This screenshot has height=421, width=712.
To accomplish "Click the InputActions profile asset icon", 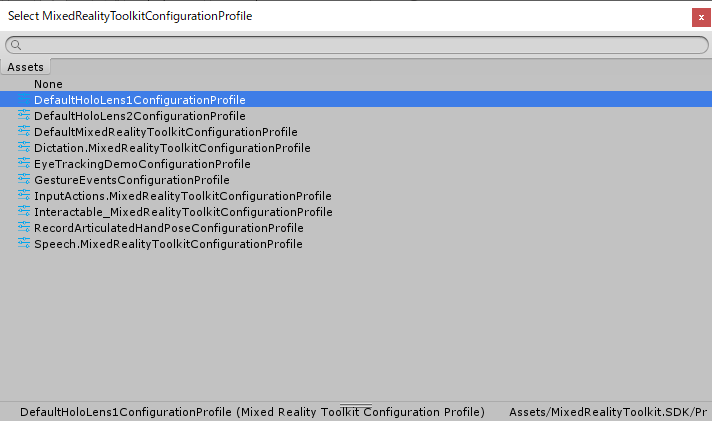I will 24,195.
